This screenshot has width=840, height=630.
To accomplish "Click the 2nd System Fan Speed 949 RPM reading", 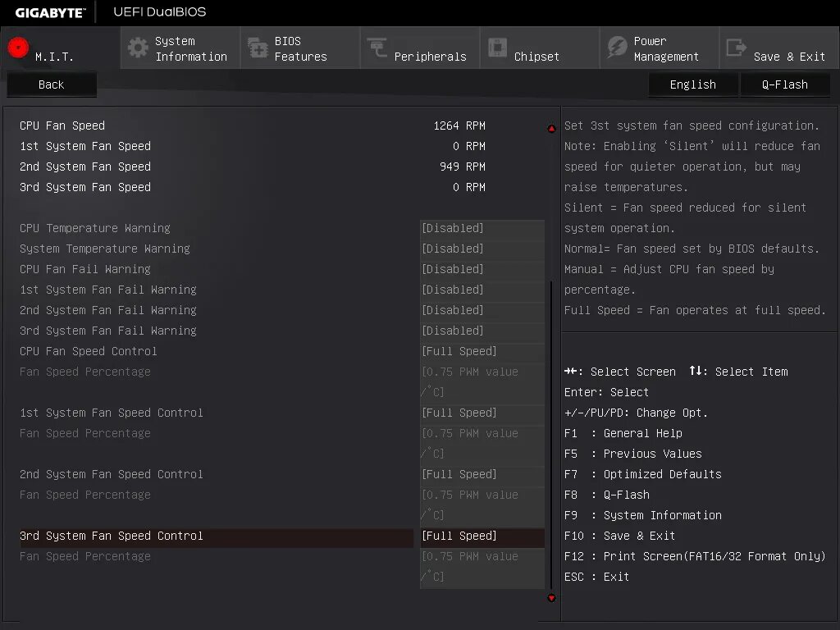I will tap(463, 167).
